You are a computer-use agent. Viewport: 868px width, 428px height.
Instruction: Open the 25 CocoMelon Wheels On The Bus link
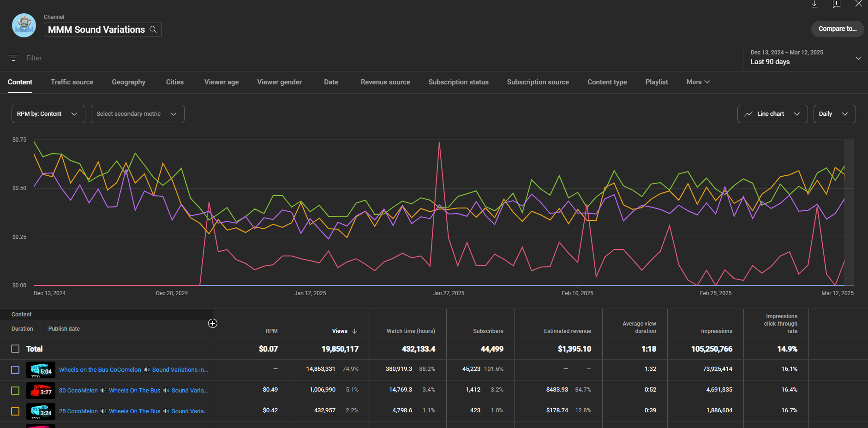(133, 411)
